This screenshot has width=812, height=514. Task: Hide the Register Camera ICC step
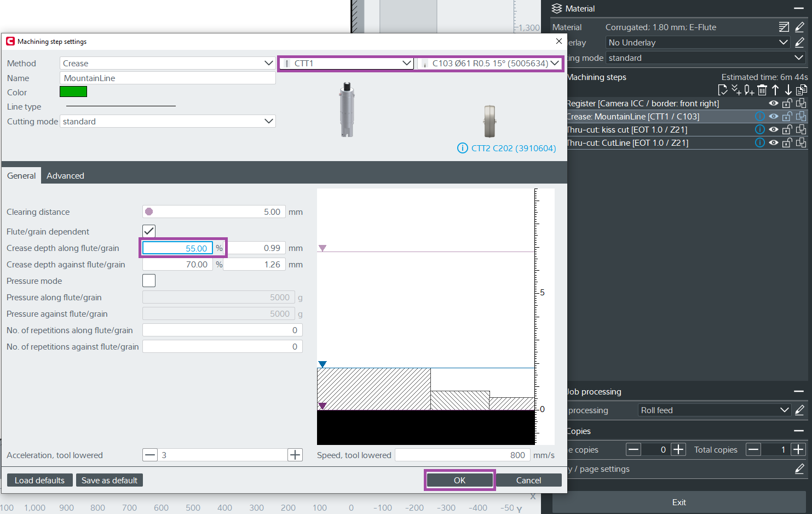773,104
